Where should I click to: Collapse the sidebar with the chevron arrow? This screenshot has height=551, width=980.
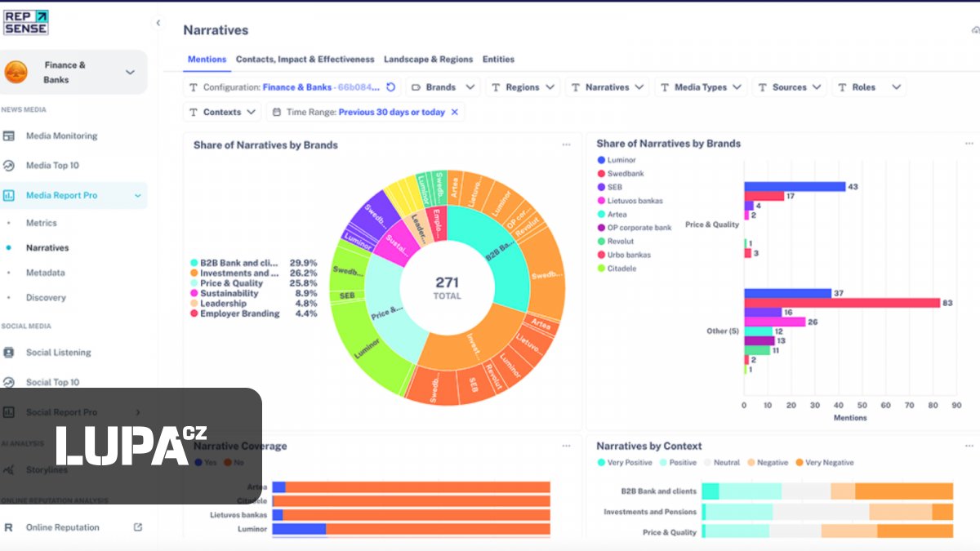158,23
